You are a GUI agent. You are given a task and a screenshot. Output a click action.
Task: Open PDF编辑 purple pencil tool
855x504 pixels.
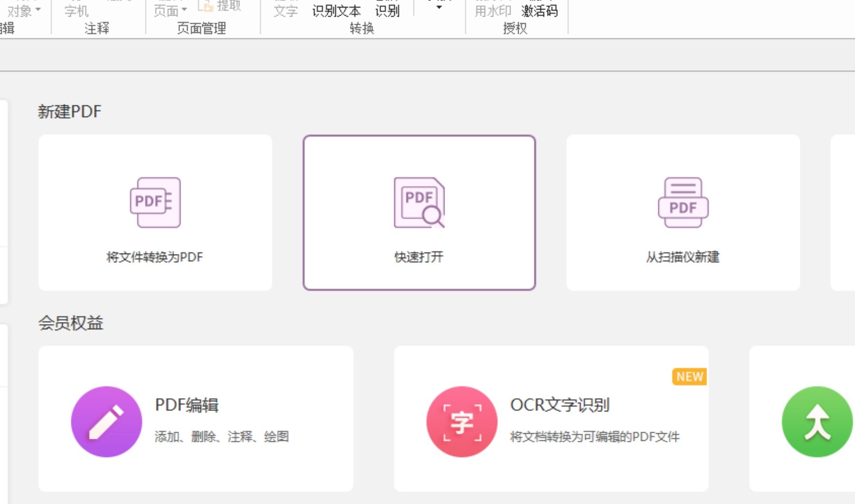click(x=106, y=422)
